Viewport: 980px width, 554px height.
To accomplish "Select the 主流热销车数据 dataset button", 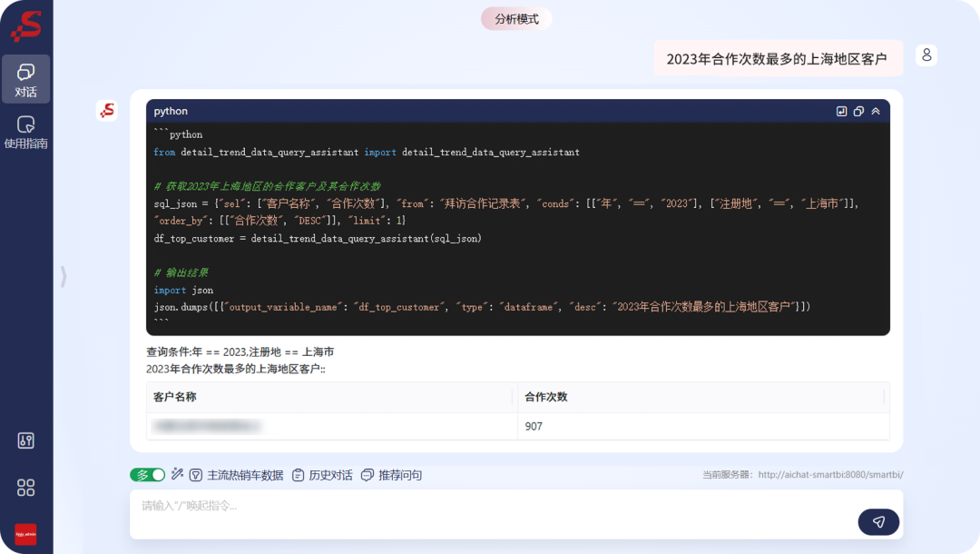I will pyautogui.click(x=237, y=475).
